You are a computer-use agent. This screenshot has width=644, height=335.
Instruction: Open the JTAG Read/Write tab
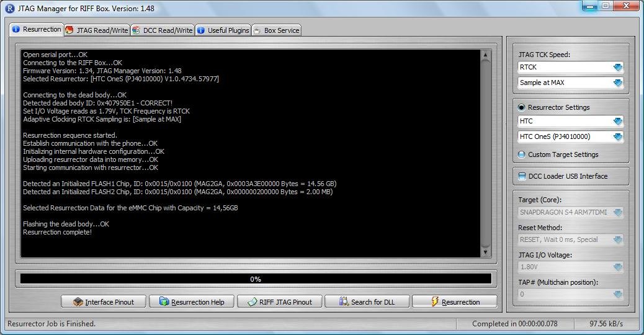click(x=97, y=30)
